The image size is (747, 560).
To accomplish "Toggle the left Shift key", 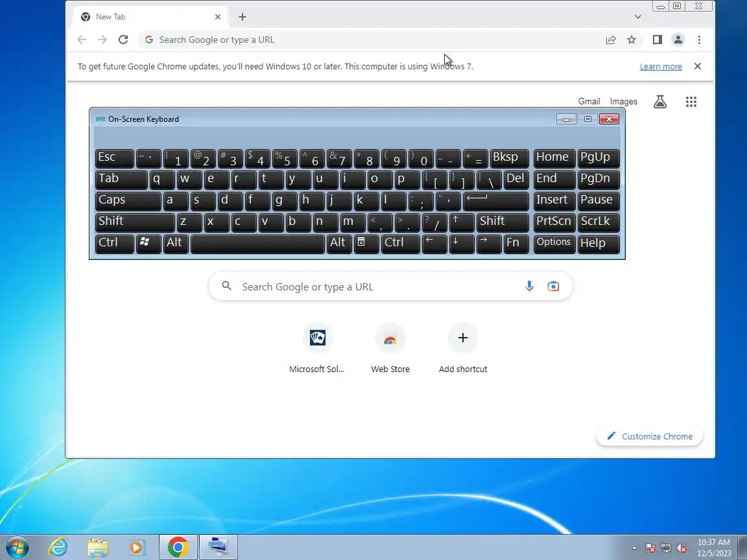I will click(135, 222).
